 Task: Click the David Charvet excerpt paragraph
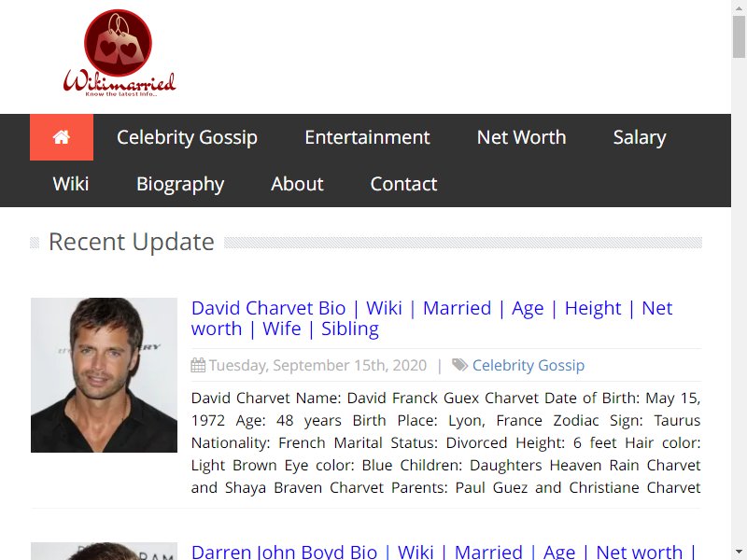[x=446, y=442]
